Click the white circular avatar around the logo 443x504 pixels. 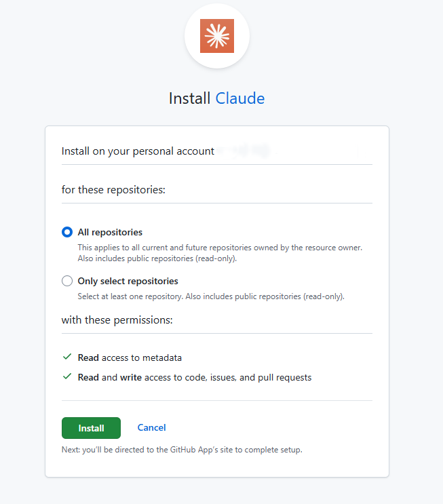(217, 36)
